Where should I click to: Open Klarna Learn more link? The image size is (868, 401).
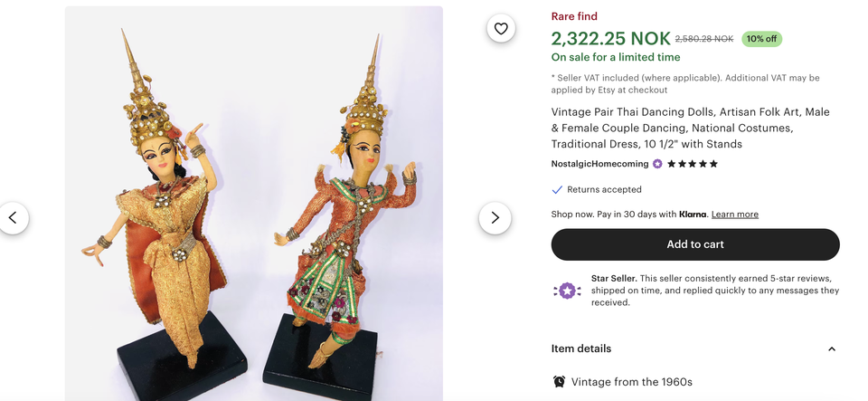(734, 215)
